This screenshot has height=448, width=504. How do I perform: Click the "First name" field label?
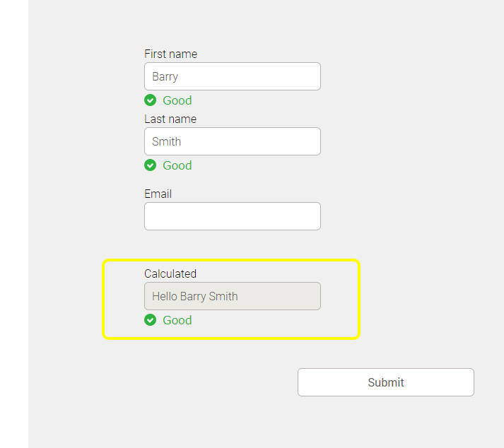coord(170,54)
